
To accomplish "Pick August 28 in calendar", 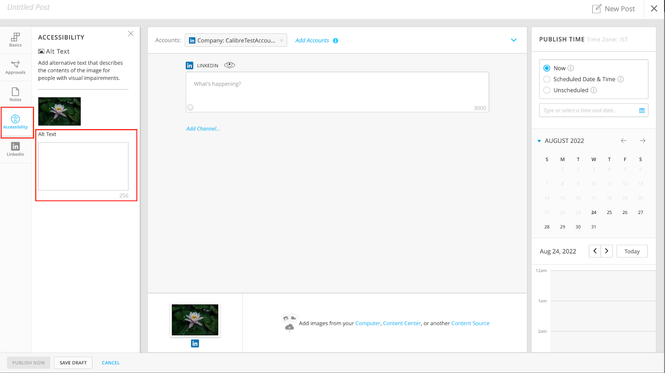I will 547,227.
